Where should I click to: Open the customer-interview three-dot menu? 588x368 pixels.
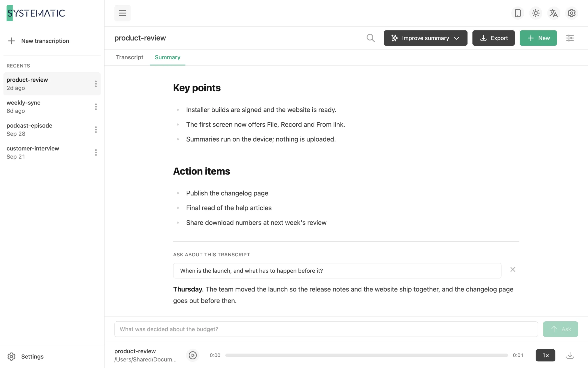pos(96,152)
